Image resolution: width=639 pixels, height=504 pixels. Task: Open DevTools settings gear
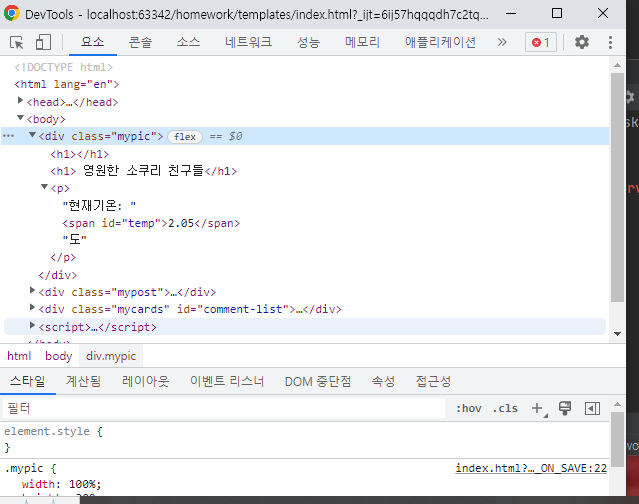tap(582, 42)
